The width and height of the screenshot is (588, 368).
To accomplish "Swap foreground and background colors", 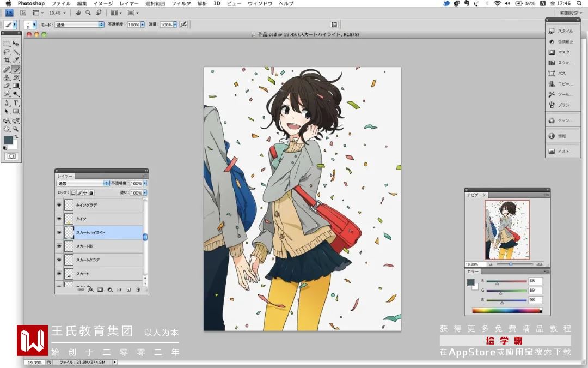I will [x=16, y=136].
